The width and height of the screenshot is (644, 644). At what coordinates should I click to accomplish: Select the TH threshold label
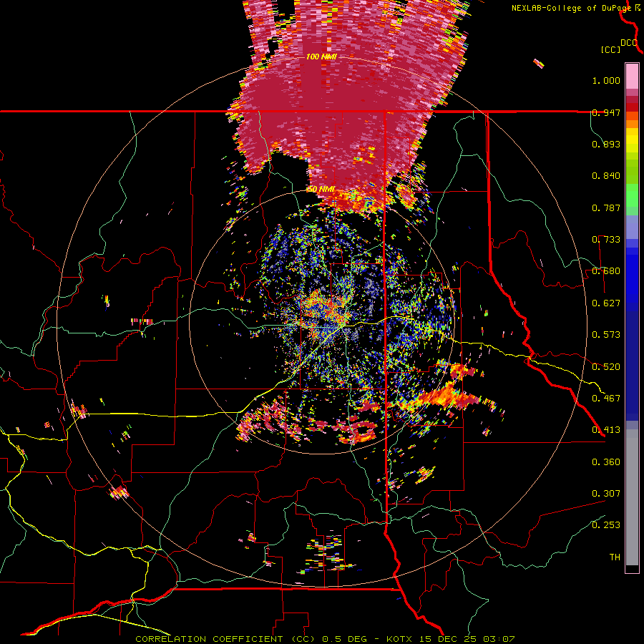[x=615, y=557]
